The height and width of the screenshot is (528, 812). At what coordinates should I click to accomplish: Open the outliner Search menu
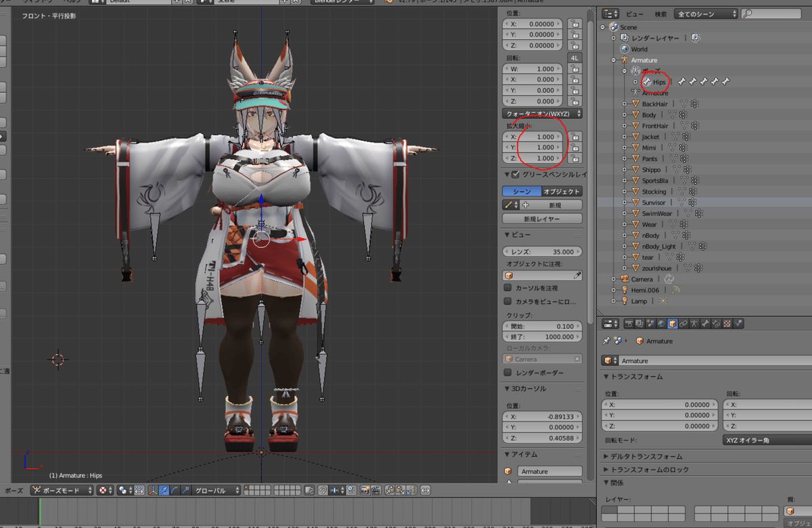pos(660,14)
